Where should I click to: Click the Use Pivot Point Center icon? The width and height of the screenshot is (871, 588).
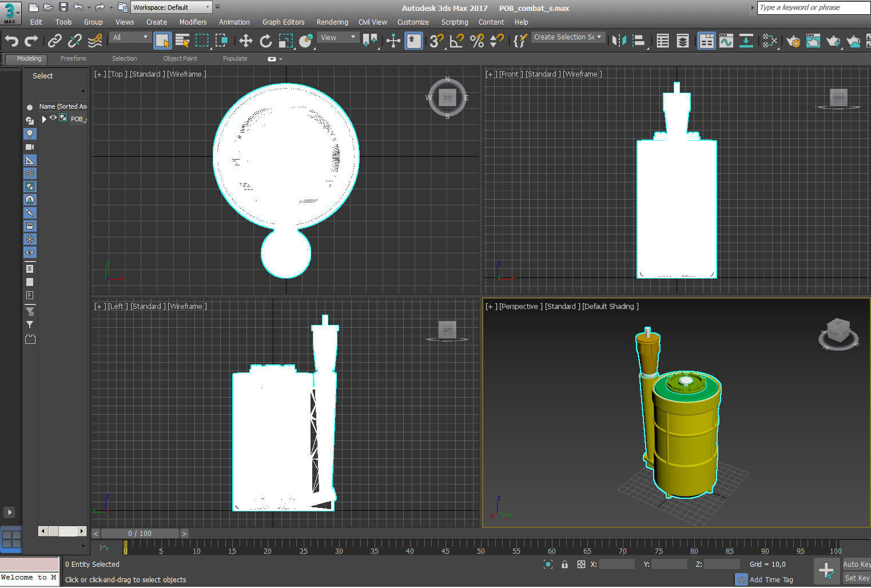click(370, 41)
